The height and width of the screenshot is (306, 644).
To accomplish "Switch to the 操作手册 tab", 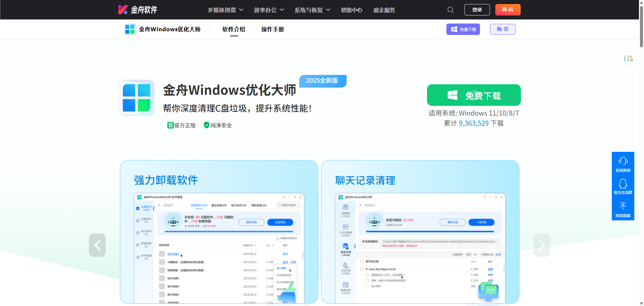I will pos(273,29).
